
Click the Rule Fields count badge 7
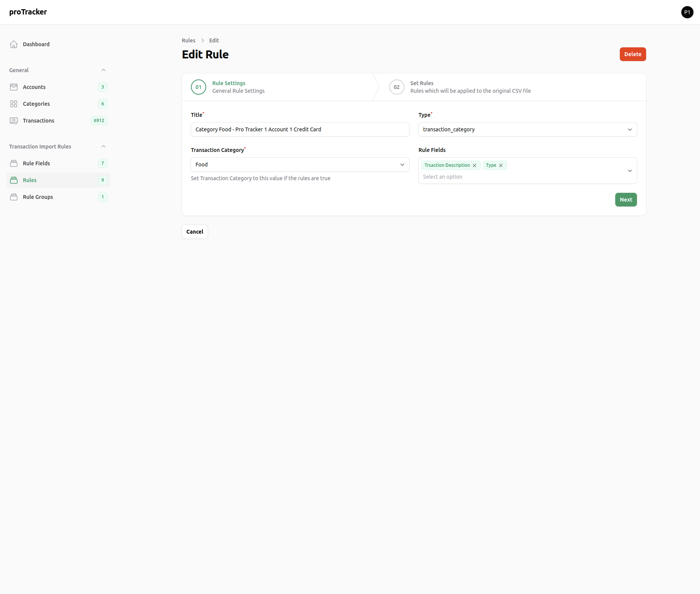pyautogui.click(x=102, y=163)
